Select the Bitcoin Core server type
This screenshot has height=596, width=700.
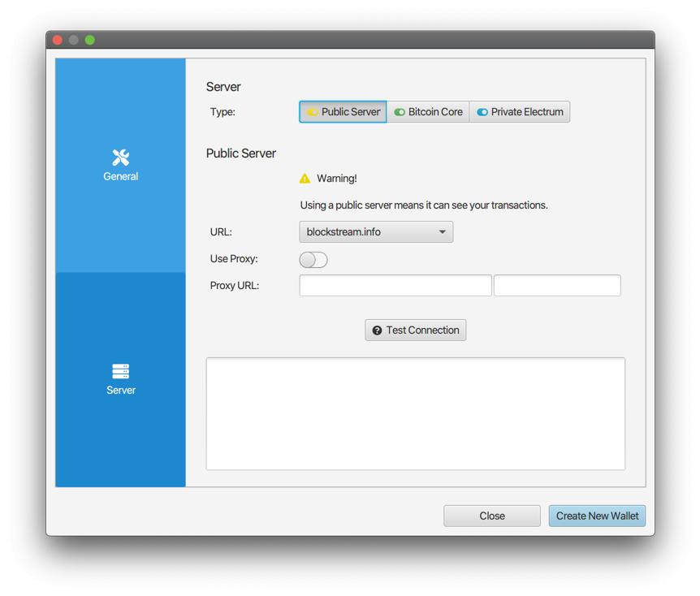428,111
